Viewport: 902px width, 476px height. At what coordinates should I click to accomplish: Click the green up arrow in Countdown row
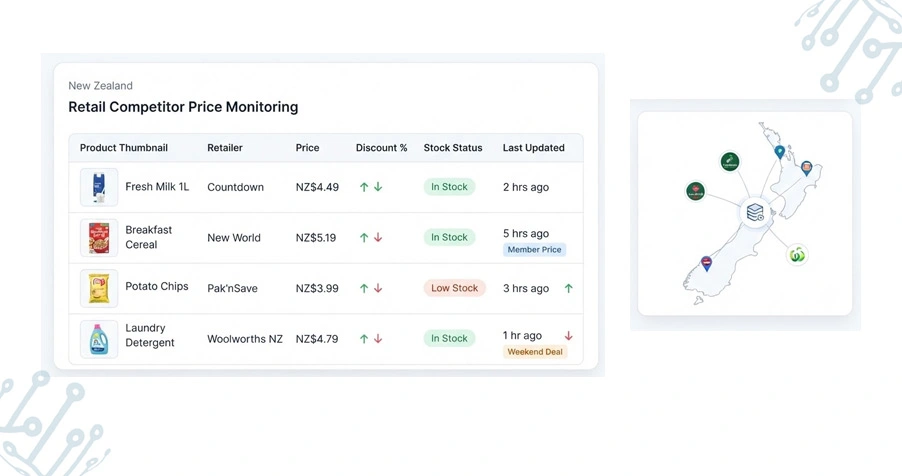tap(364, 187)
